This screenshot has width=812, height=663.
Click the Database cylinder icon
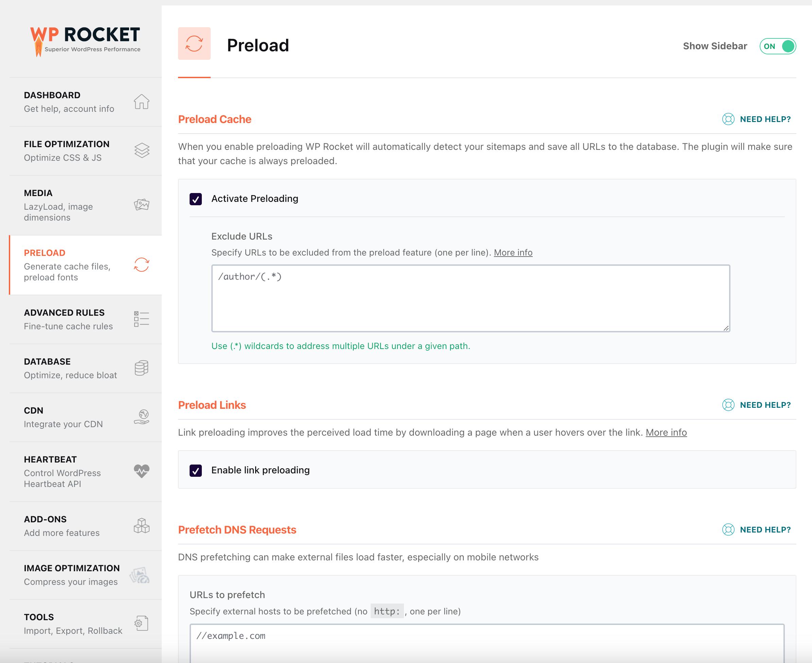point(142,368)
